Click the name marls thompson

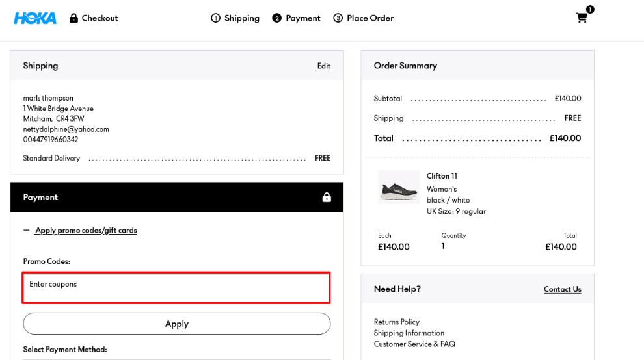(x=48, y=98)
